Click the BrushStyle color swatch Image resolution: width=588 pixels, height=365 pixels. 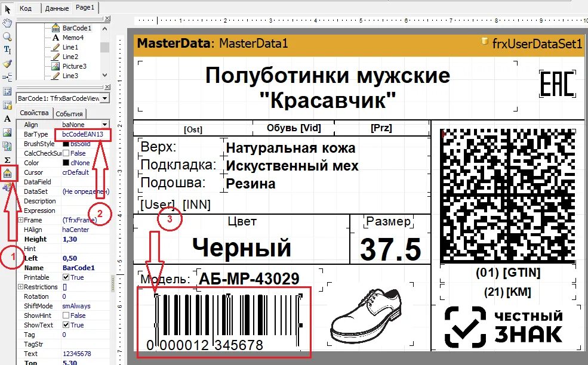[66, 144]
